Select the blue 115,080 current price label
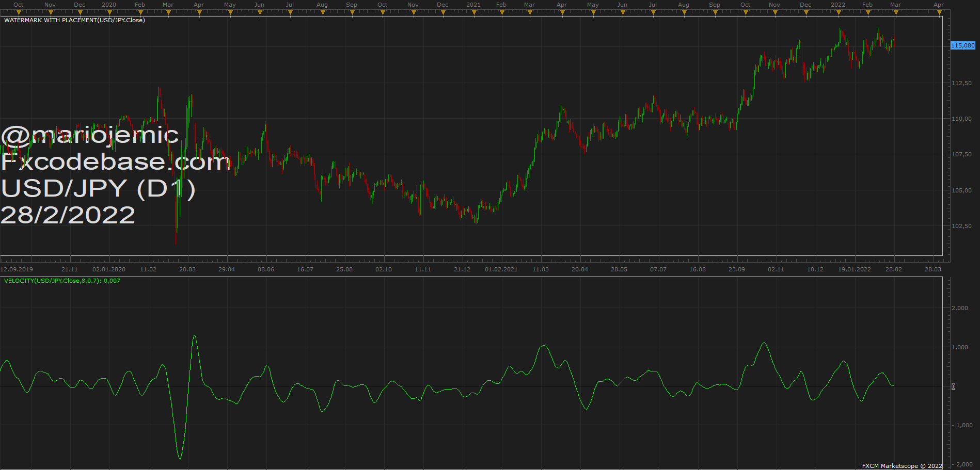The width and height of the screenshot is (980, 470). click(x=963, y=45)
